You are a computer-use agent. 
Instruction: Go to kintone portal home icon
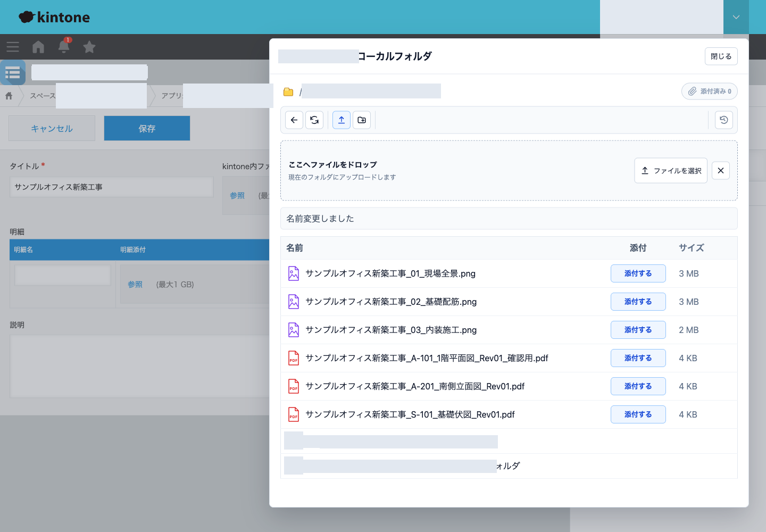tap(38, 47)
